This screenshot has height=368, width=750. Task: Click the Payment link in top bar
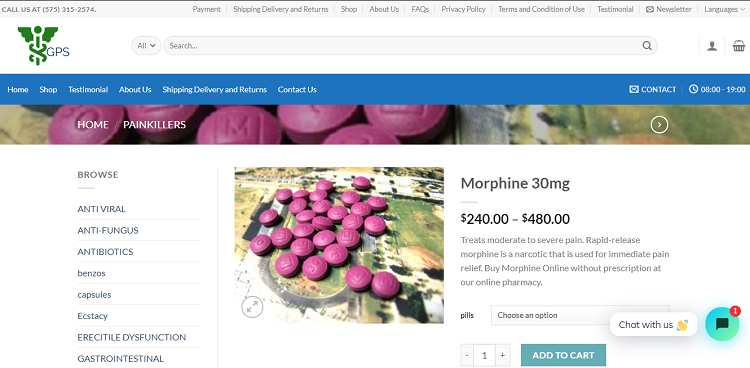207,9
